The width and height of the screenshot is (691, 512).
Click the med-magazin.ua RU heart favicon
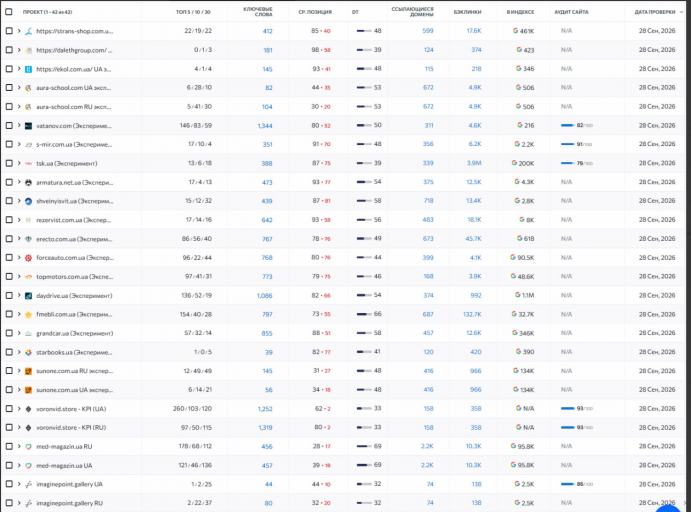28,447
